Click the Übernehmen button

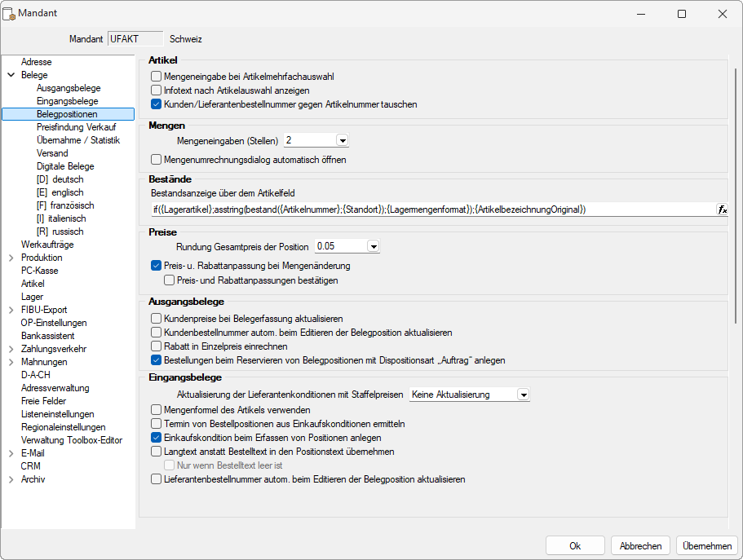pos(707,546)
